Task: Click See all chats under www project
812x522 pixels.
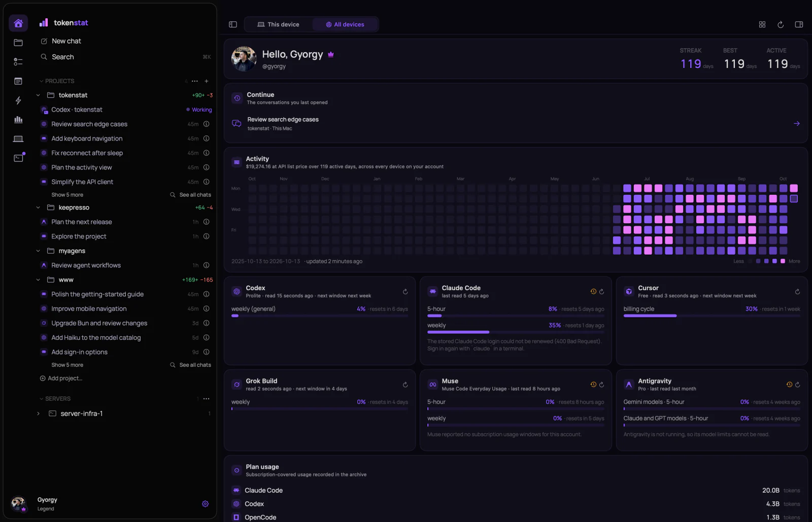Action: point(190,365)
